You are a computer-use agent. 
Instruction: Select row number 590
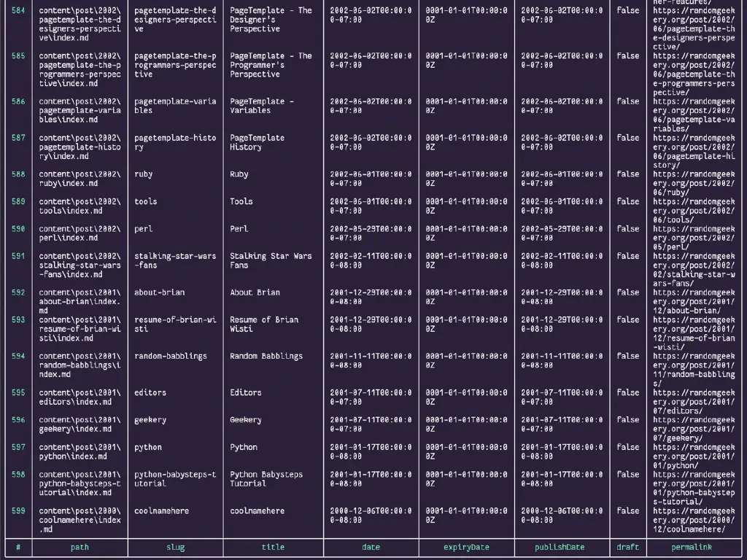(x=17, y=228)
